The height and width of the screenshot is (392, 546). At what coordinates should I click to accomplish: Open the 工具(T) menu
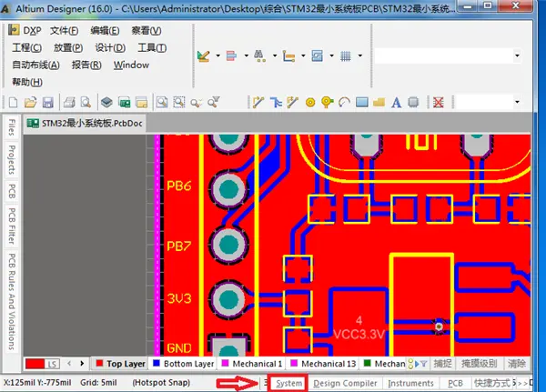point(152,47)
